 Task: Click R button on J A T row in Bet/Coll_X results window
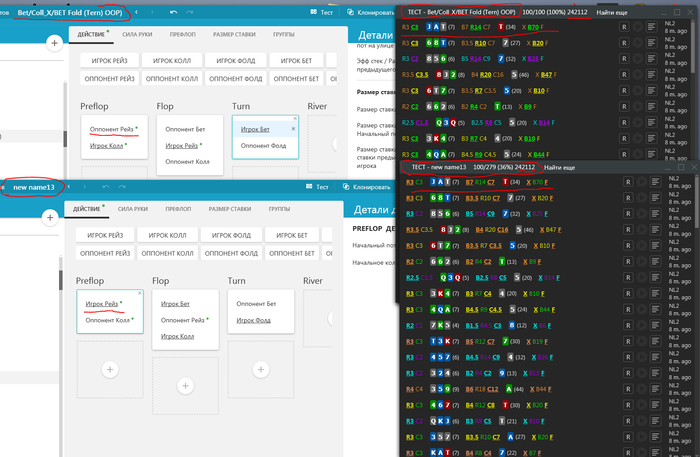tap(624, 27)
